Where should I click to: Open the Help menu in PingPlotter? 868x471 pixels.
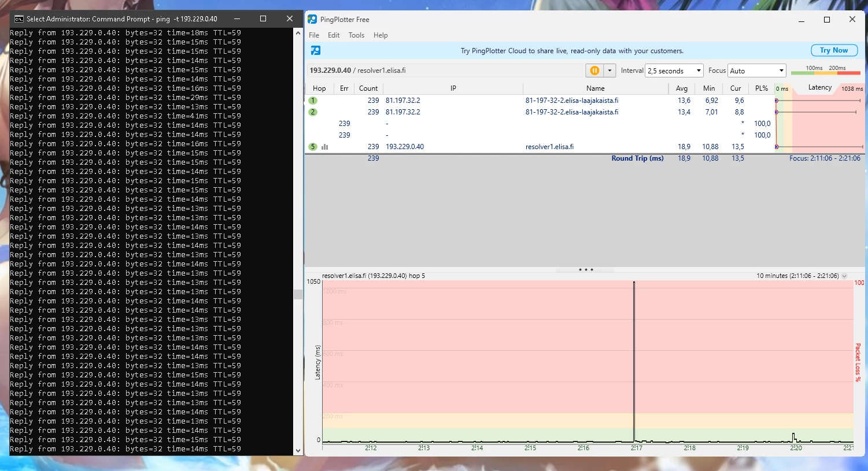(x=381, y=35)
